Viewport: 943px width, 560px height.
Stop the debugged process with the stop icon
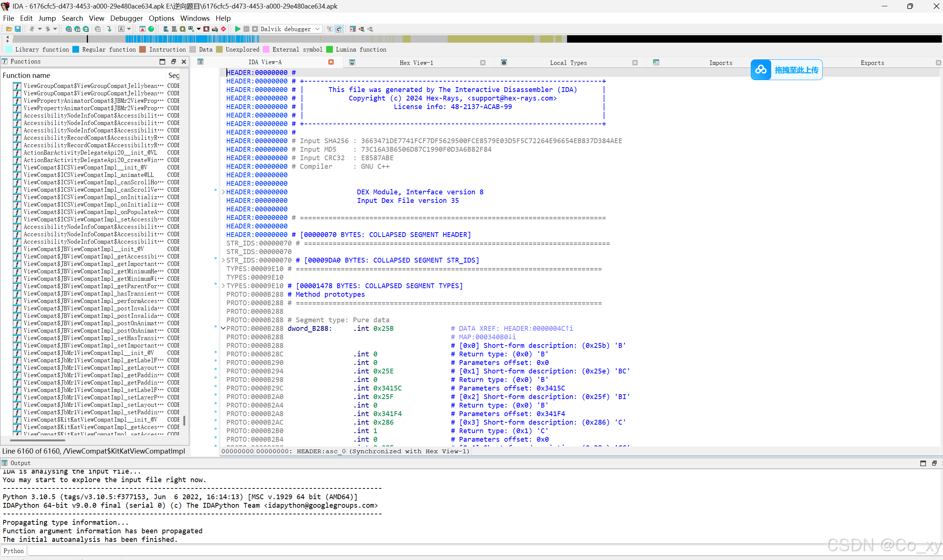coord(255,29)
